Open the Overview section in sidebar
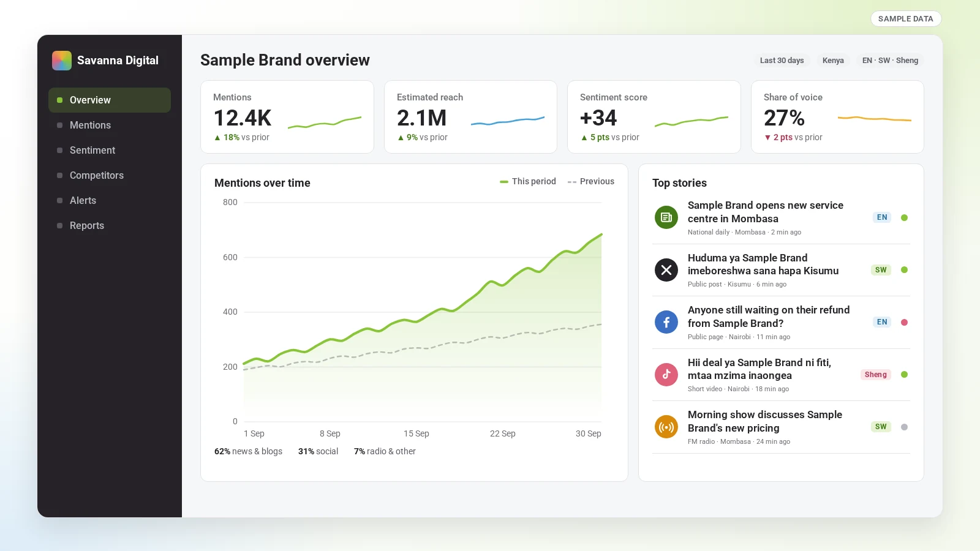Image resolution: width=980 pixels, height=551 pixels. (110, 100)
